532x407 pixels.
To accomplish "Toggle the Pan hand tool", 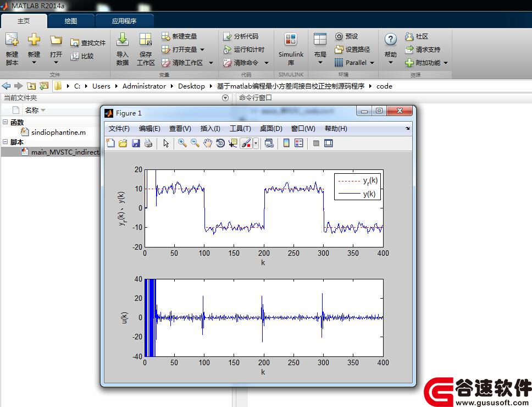I will pyautogui.click(x=208, y=143).
